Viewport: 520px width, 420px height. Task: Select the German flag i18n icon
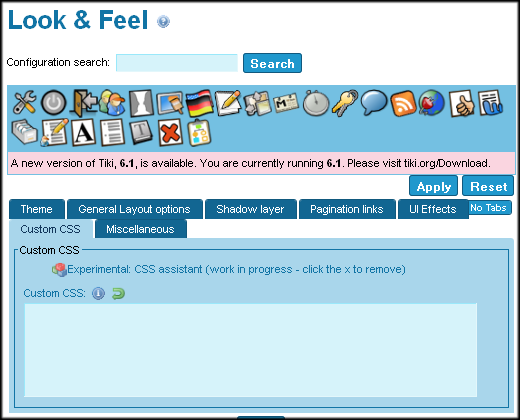coord(199,103)
